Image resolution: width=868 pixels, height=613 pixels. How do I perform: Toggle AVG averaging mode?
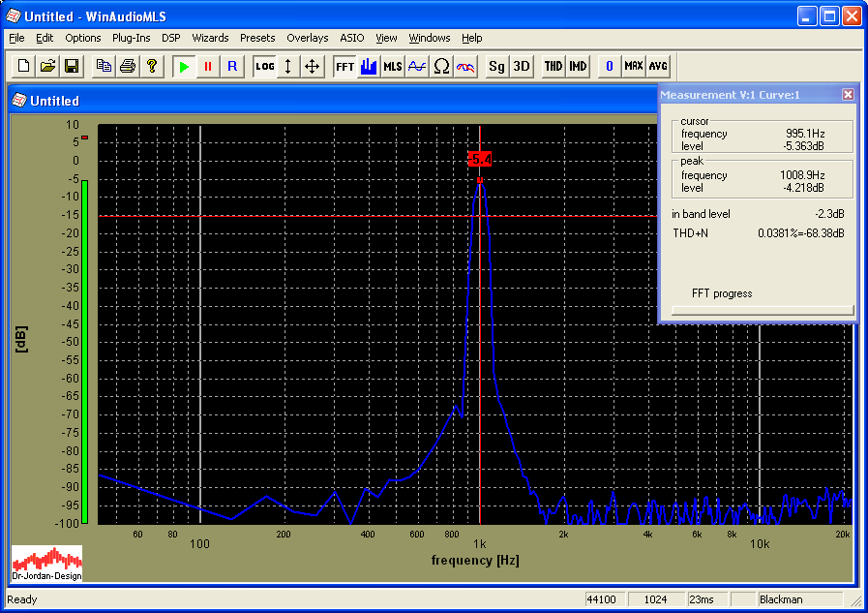(658, 66)
